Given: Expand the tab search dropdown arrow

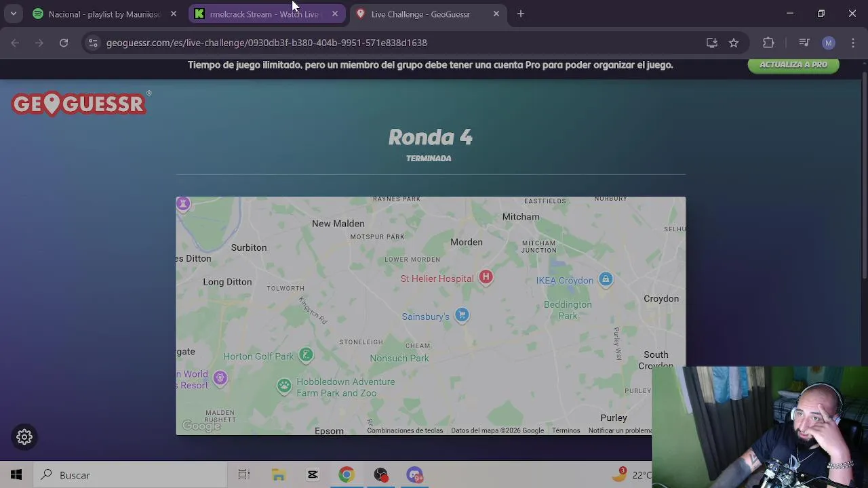Looking at the screenshot, I should pos(13,14).
